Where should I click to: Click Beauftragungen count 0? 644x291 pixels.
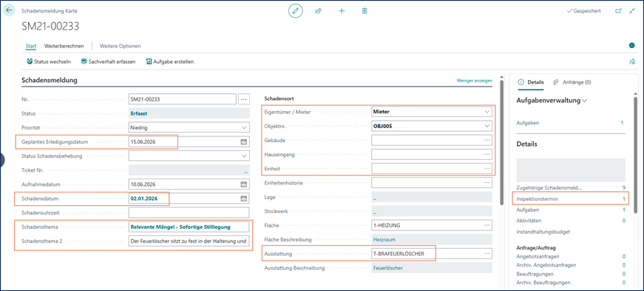(x=624, y=274)
